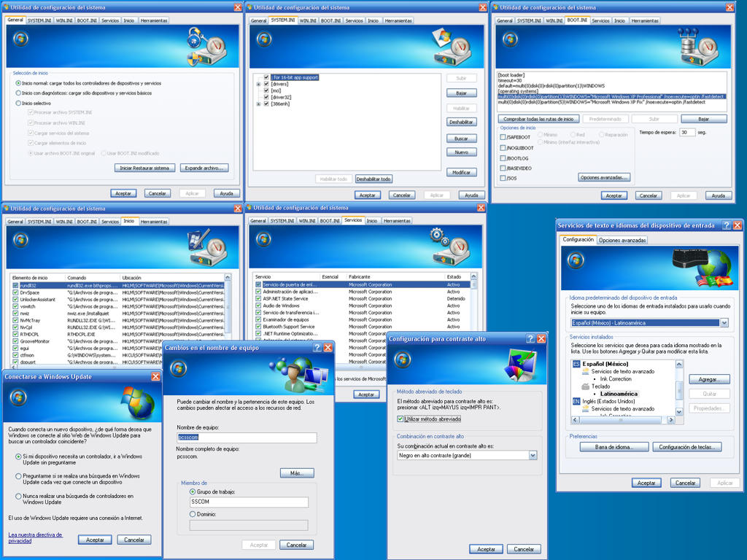Switch to the Opciones avanzadas tab
Image resolution: width=747 pixels, height=560 pixels.
click(622, 241)
